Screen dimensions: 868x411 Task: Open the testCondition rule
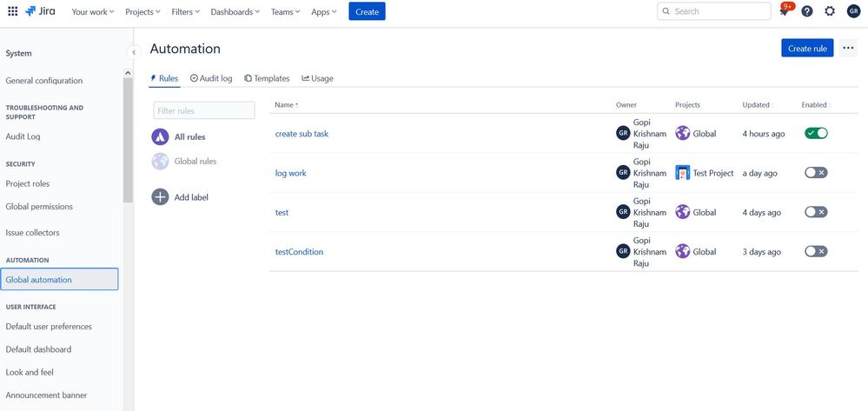coord(299,251)
